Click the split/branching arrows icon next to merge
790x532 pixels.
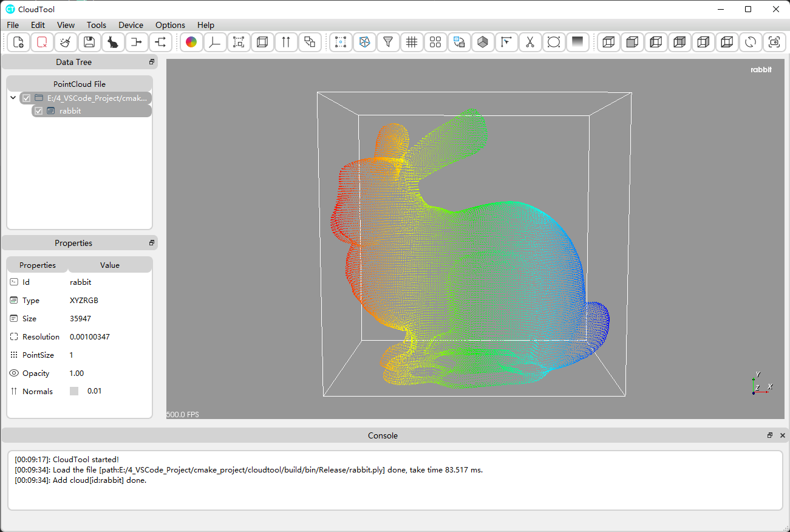coord(160,42)
